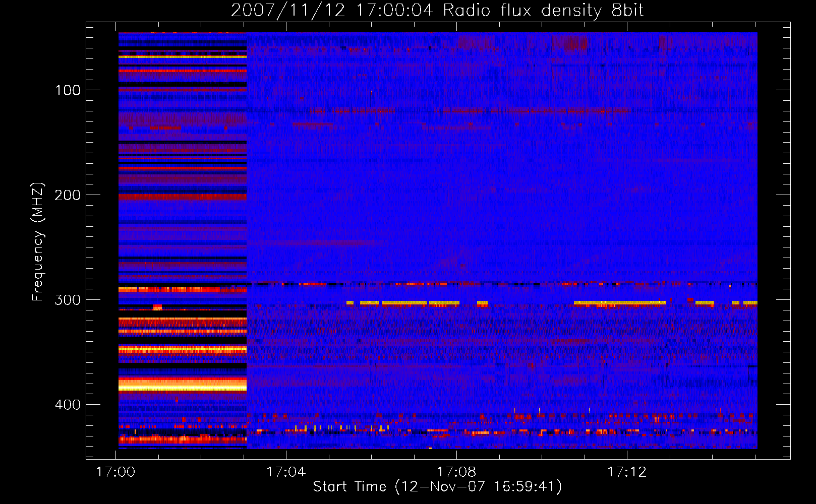This screenshot has height=504, width=816.
Task: Click the 'Frequency (MHZ)' y-axis label
Action: pyautogui.click(x=38, y=242)
